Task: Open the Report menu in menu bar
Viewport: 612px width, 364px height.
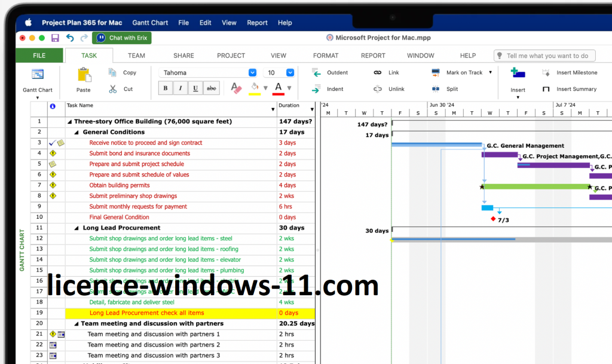Action: click(257, 23)
